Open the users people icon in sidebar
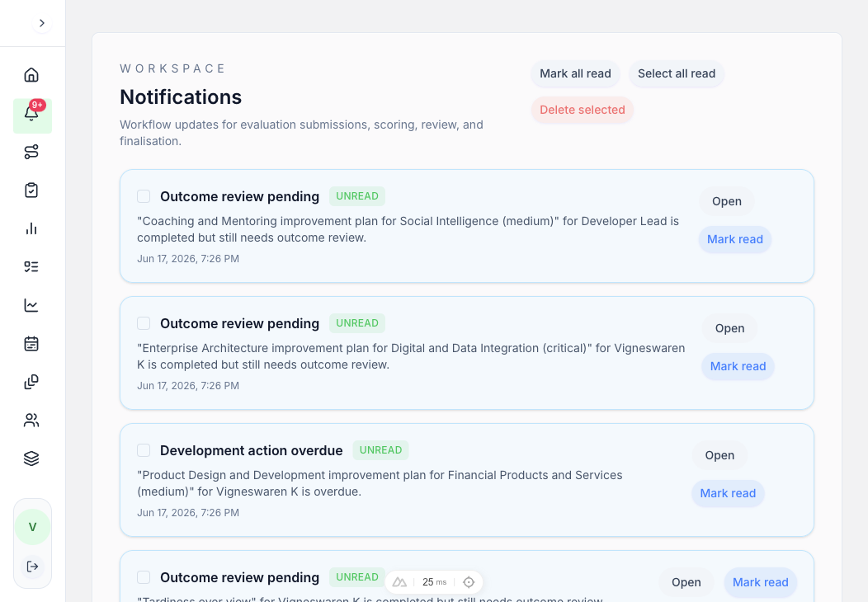 click(x=31, y=420)
